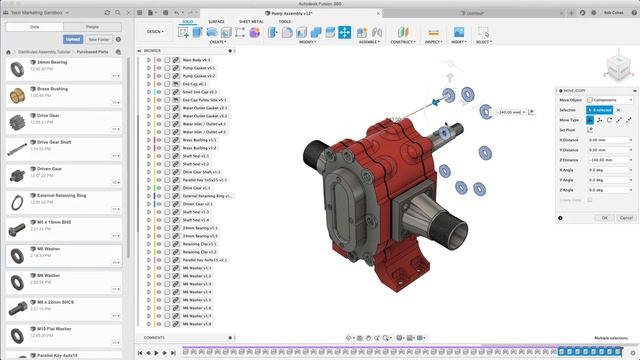This screenshot has width=640, height=360.
Task: Click the New Component assemble icon
Action: (362, 32)
